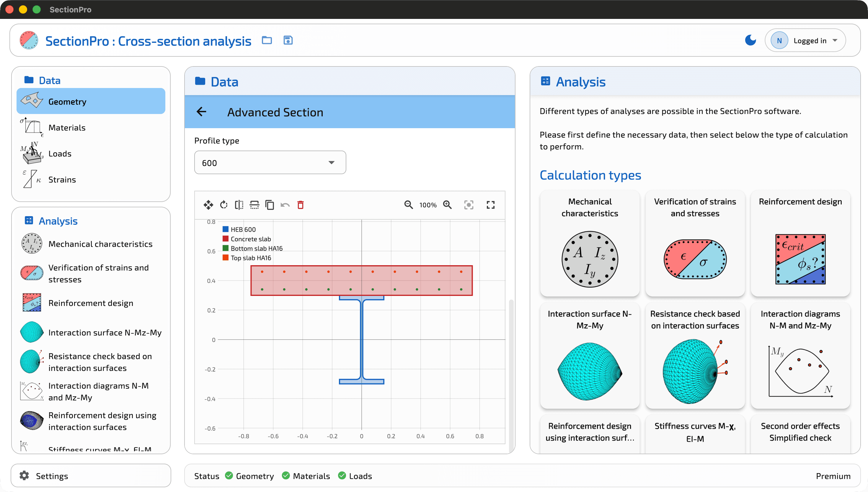Open a project with the folder icon
868x492 pixels.
267,40
